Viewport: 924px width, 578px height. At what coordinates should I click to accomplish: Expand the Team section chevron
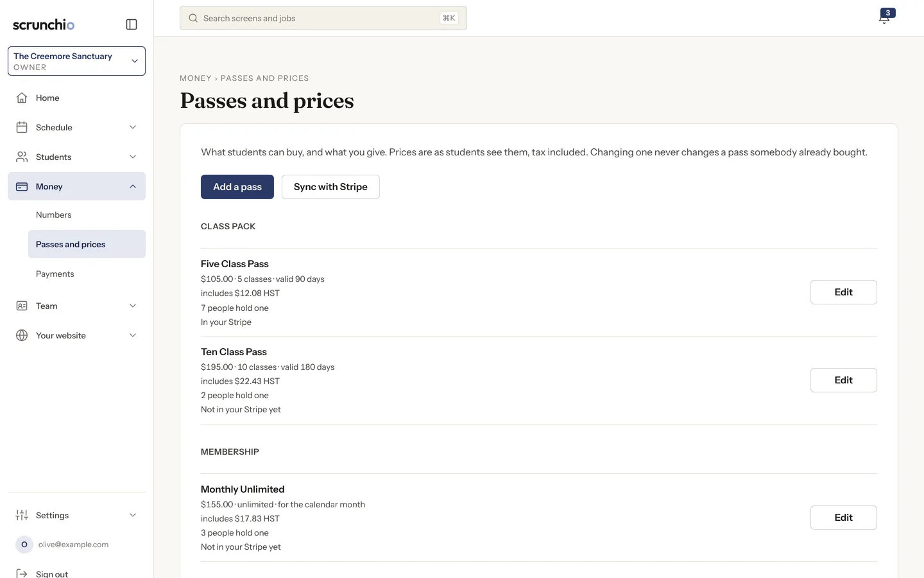pos(133,306)
